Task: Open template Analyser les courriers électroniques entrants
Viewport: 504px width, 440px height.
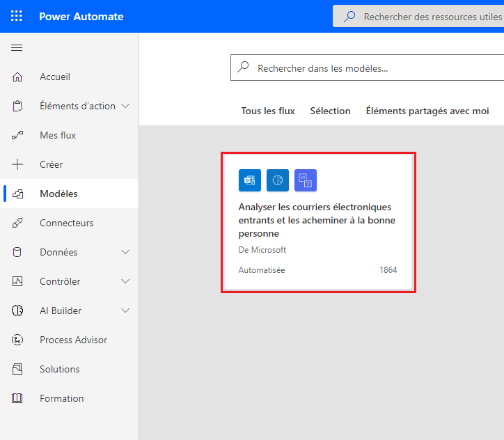Action: pos(318,222)
